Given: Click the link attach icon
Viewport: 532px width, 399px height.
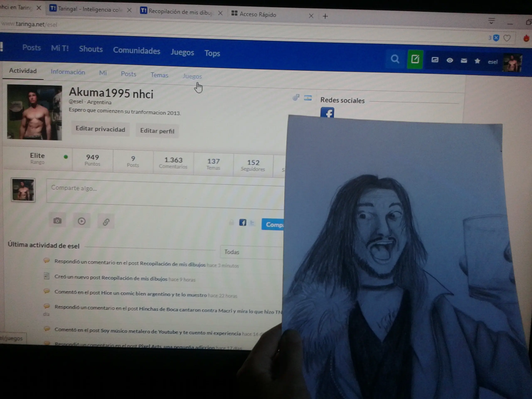Looking at the screenshot, I should coord(106,222).
